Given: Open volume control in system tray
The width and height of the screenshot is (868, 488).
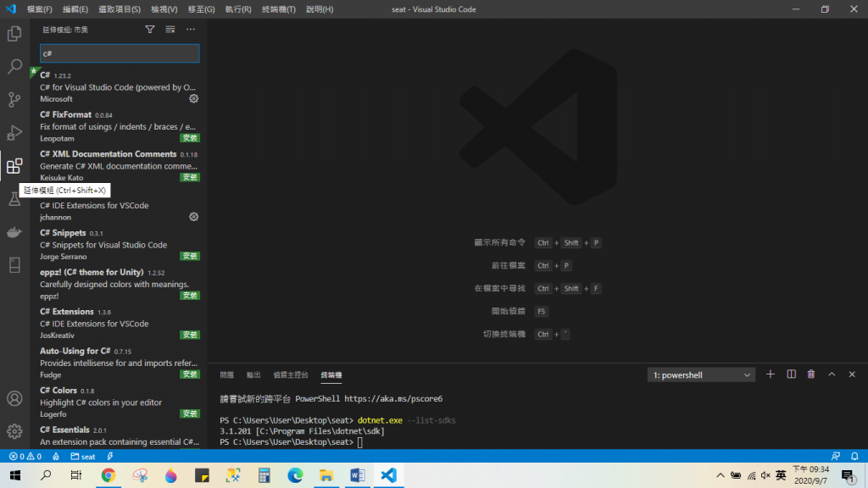Looking at the screenshot, I should [765, 475].
